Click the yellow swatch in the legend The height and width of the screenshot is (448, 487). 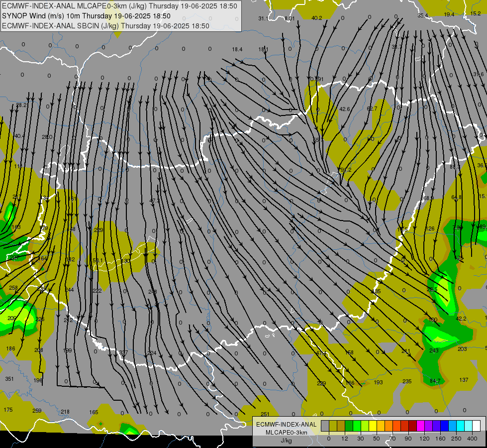click(x=373, y=426)
